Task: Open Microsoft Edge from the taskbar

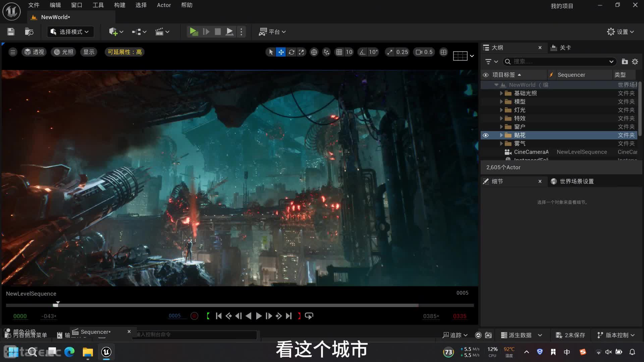Action: coord(69,352)
